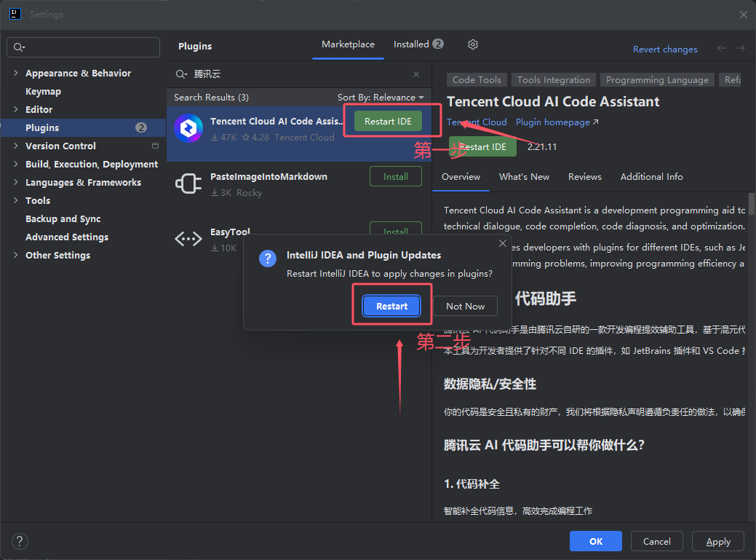
Task: Click Not Now in the dialog
Action: coord(465,307)
